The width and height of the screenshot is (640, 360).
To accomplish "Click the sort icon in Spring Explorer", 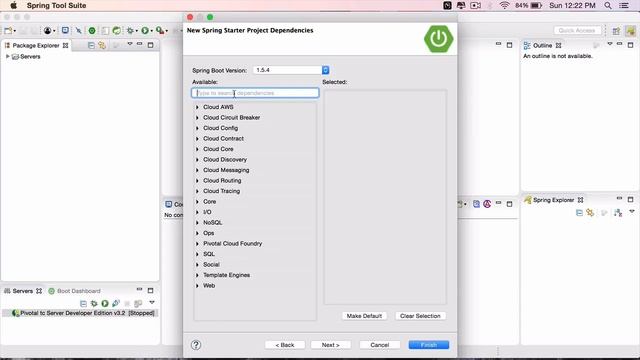I will tap(618, 213).
